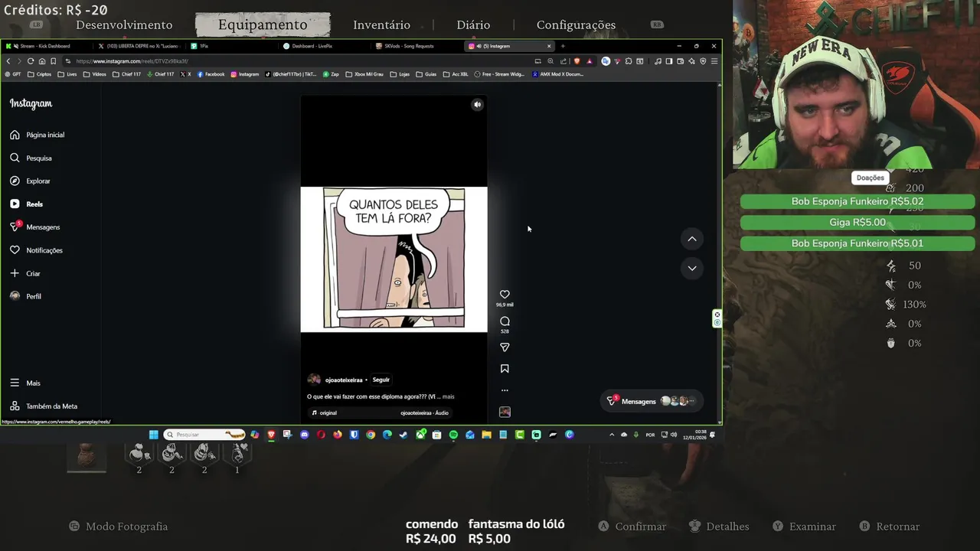Viewport: 980px width, 551px height.
Task: Open the Inventário game menu tab
Action: pos(381,24)
